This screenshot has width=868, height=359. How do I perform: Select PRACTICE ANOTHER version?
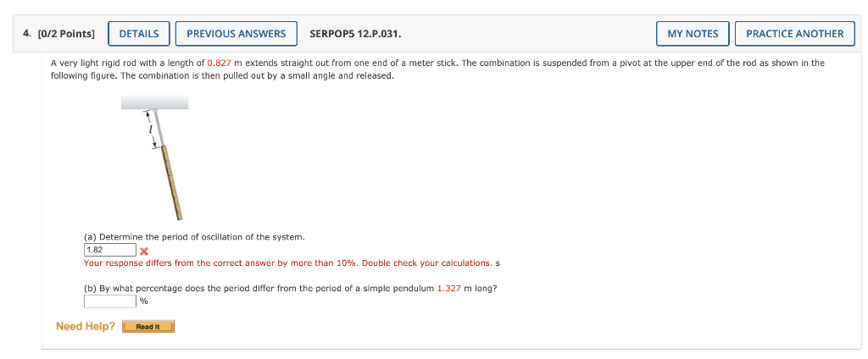(x=795, y=34)
